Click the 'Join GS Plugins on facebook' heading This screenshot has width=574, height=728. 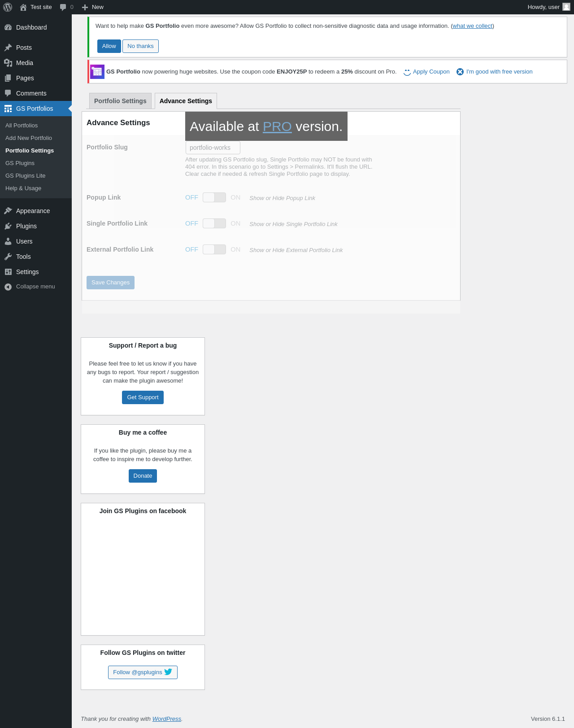coord(143,511)
